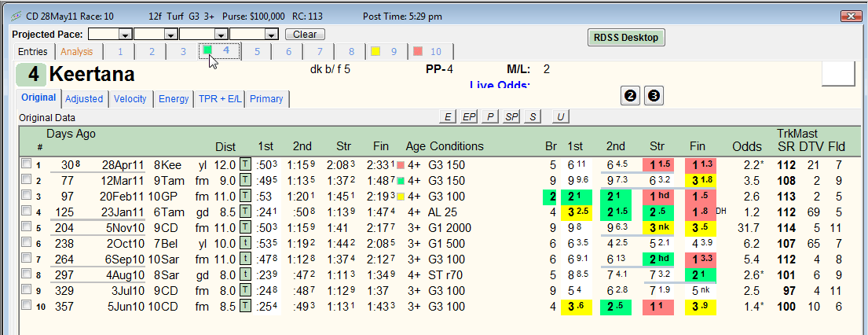Click the Days Ago column header

[x=71, y=134]
